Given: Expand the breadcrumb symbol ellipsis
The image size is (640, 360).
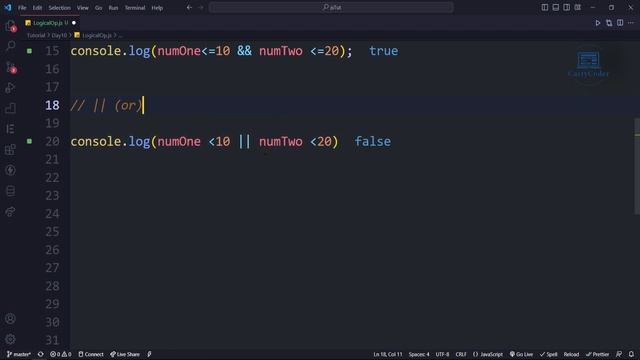Looking at the screenshot, I should click(x=120, y=36).
